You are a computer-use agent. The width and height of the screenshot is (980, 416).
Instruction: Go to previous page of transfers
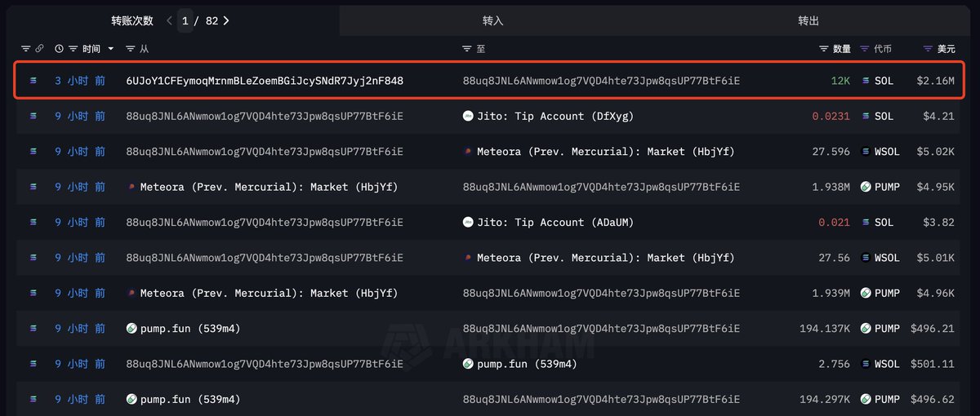point(169,20)
